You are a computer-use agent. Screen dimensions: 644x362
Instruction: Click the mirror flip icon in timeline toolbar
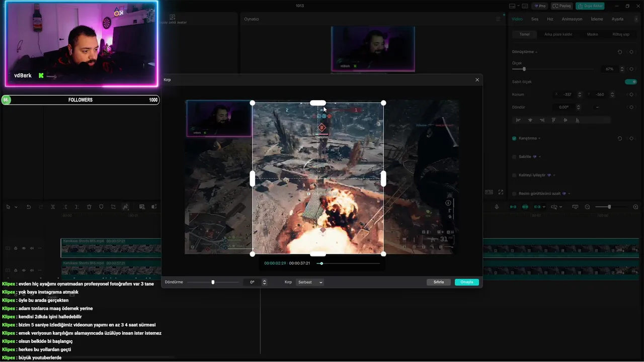tap(125, 207)
